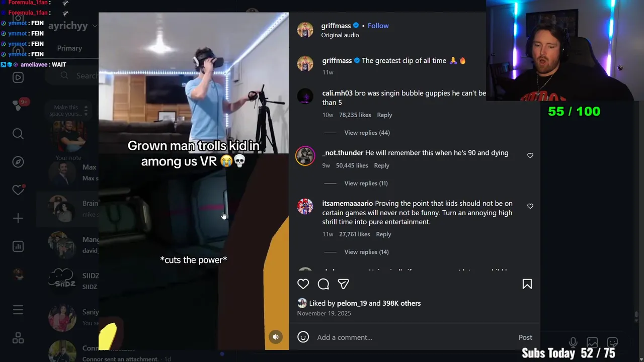The height and width of the screenshot is (362, 644).
Task: Expand View replies (11) under _not.thunder
Action: point(366,184)
